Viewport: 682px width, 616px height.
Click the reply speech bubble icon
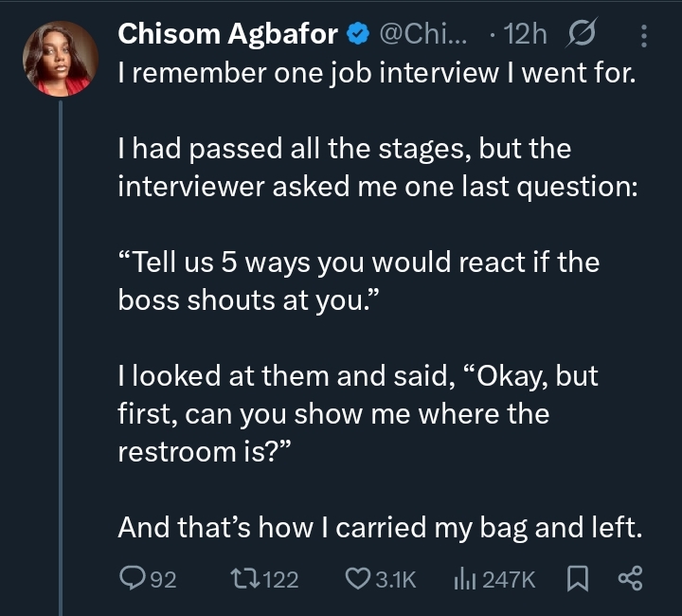click(133, 578)
